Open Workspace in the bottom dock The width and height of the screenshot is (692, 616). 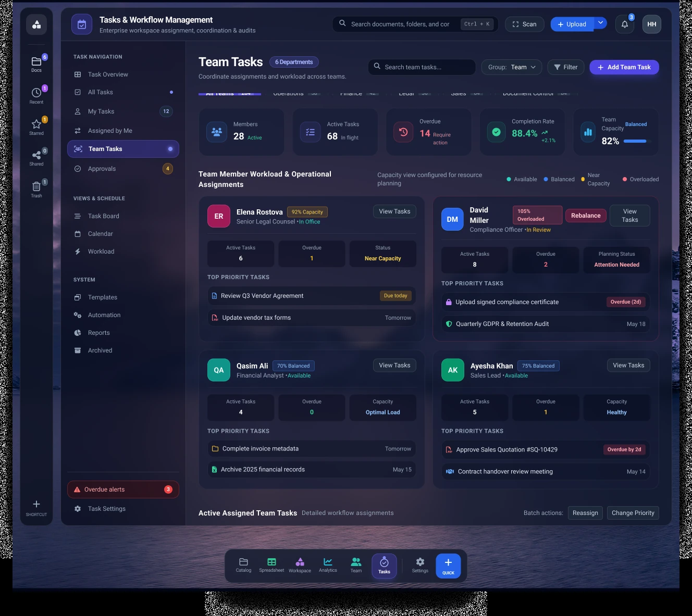(300, 565)
